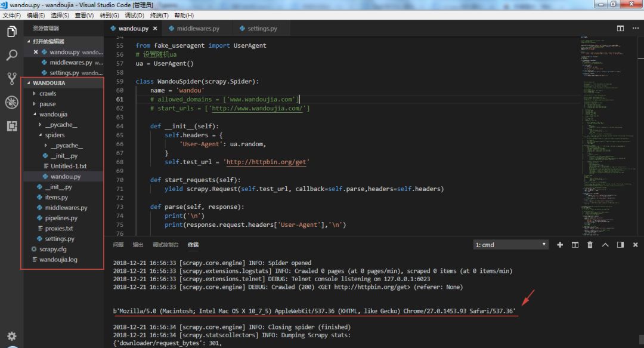The height and width of the screenshot is (348, 644).
Task: Show the 问题 panel tab
Action: [x=118, y=245]
